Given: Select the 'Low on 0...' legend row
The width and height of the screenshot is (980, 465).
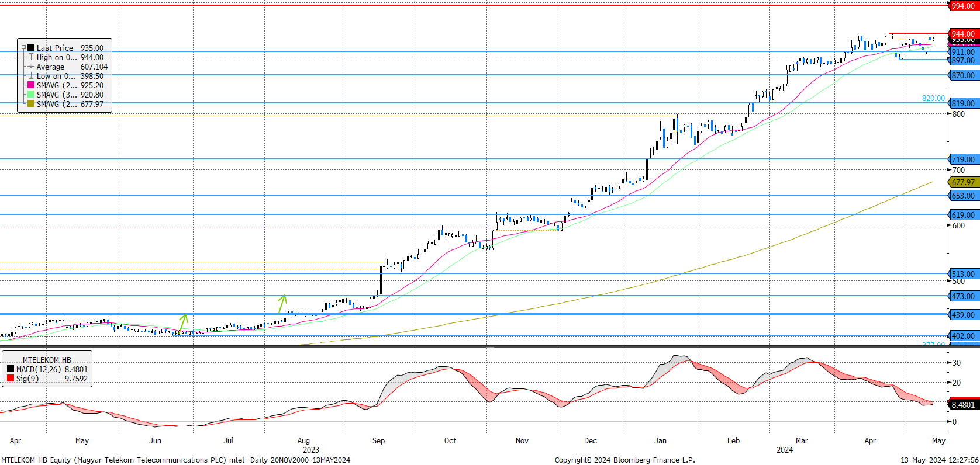Looking at the screenshot, I should click(70, 76).
